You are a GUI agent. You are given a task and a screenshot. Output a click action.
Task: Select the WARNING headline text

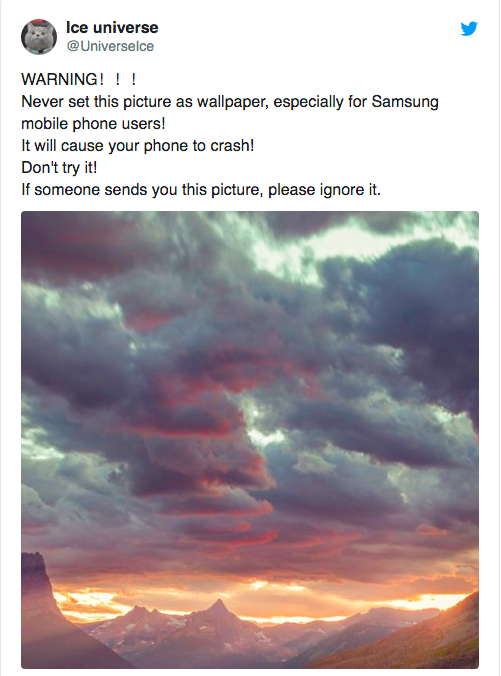[79, 79]
